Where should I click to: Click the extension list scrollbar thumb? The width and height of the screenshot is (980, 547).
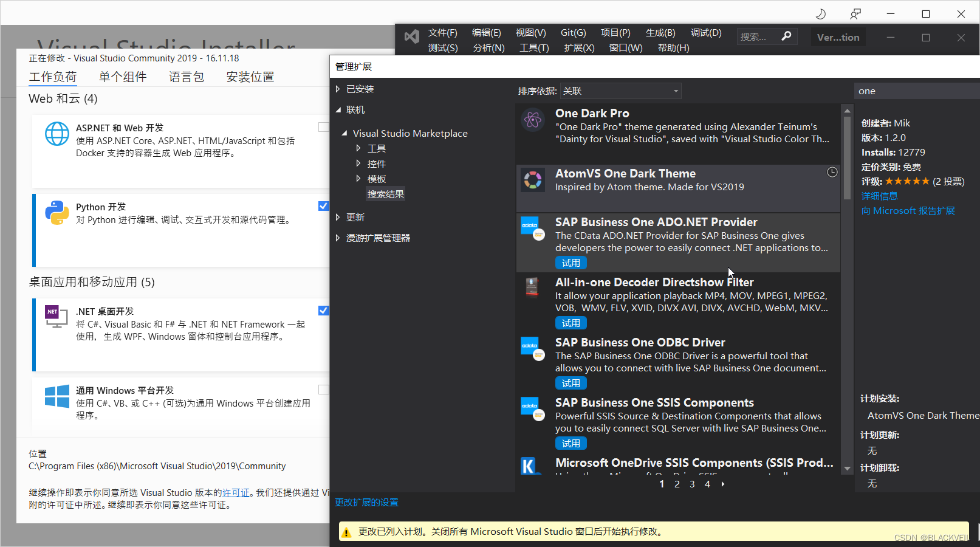(x=847, y=158)
